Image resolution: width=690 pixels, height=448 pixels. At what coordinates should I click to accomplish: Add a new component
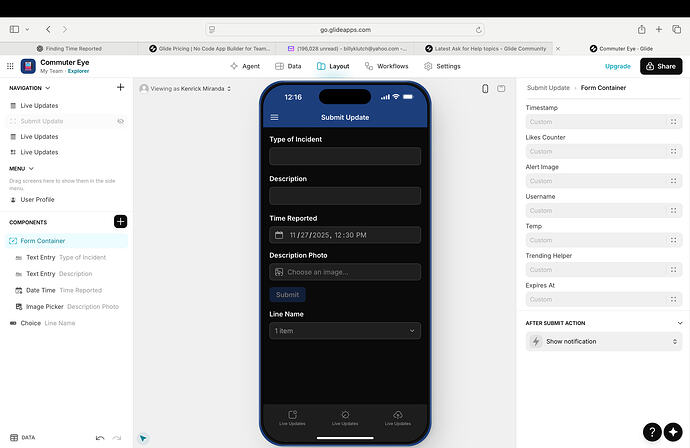pyautogui.click(x=121, y=221)
